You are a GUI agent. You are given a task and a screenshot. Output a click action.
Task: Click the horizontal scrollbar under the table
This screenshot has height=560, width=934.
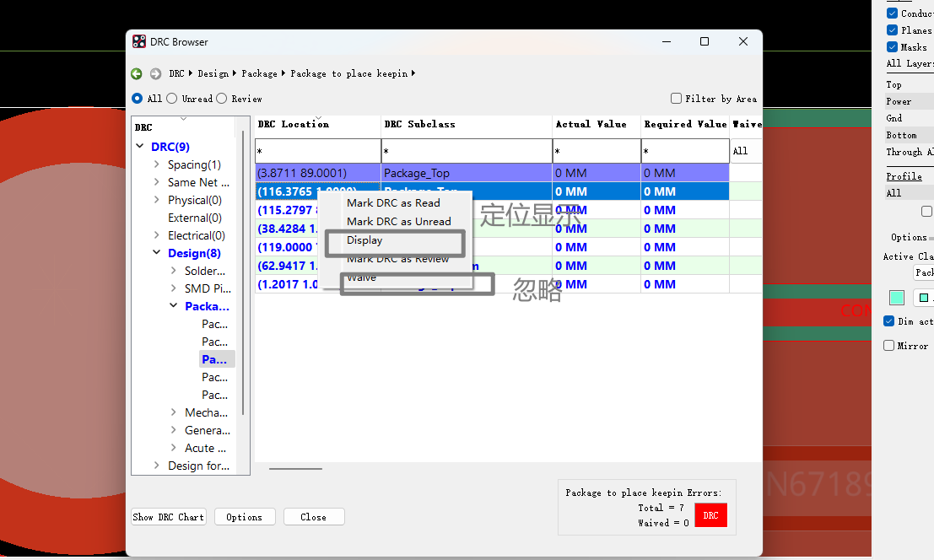[295, 468]
